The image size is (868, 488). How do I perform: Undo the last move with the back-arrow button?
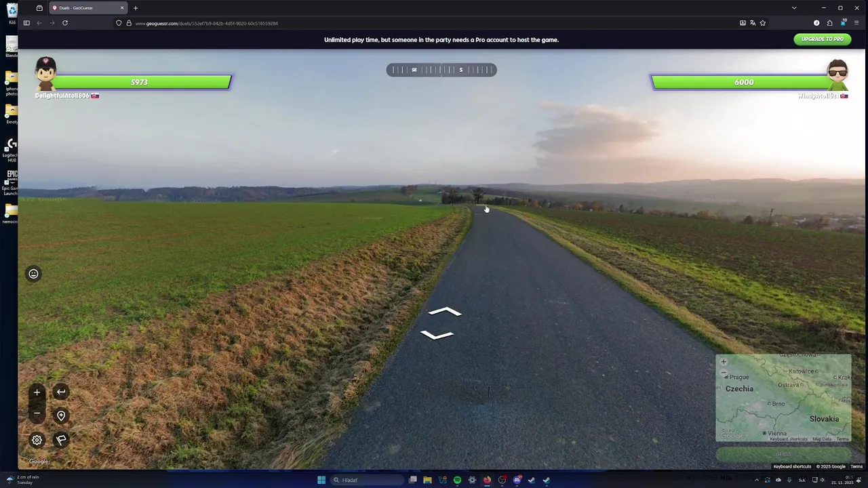point(61,392)
